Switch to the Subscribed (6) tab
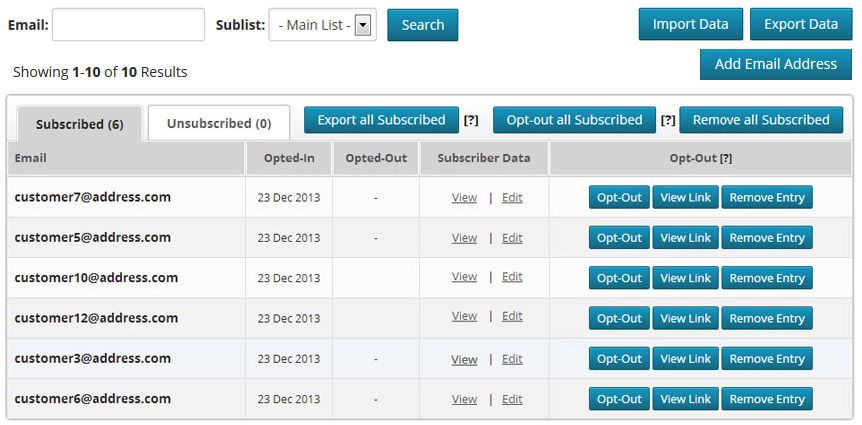 pyautogui.click(x=80, y=124)
